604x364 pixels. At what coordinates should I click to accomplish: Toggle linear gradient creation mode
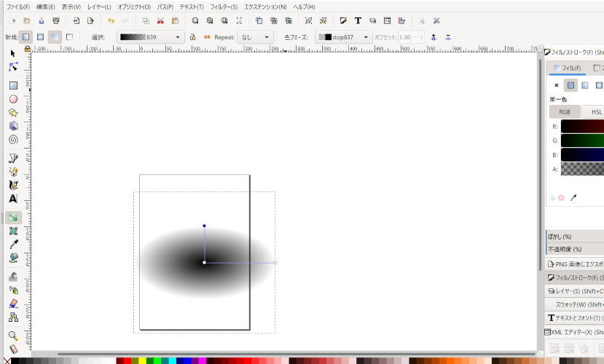(26, 37)
